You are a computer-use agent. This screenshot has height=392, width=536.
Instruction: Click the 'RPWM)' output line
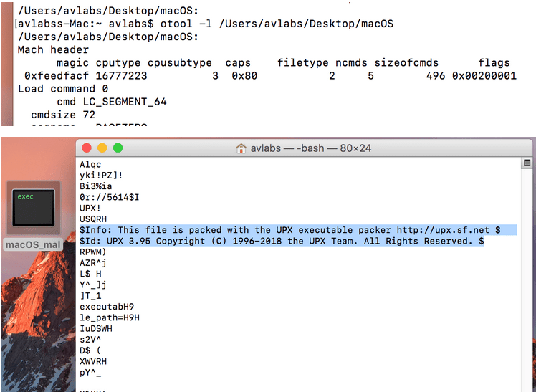(93, 252)
